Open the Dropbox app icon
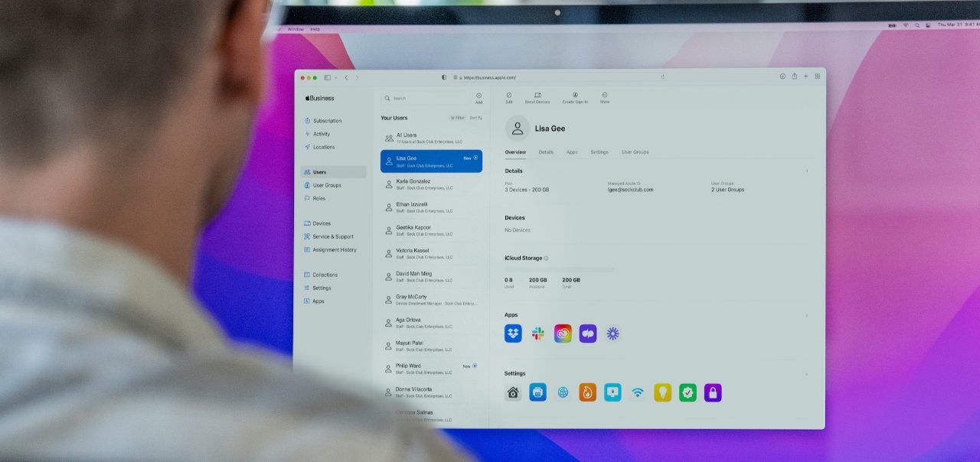This screenshot has width=980, height=462. click(513, 333)
